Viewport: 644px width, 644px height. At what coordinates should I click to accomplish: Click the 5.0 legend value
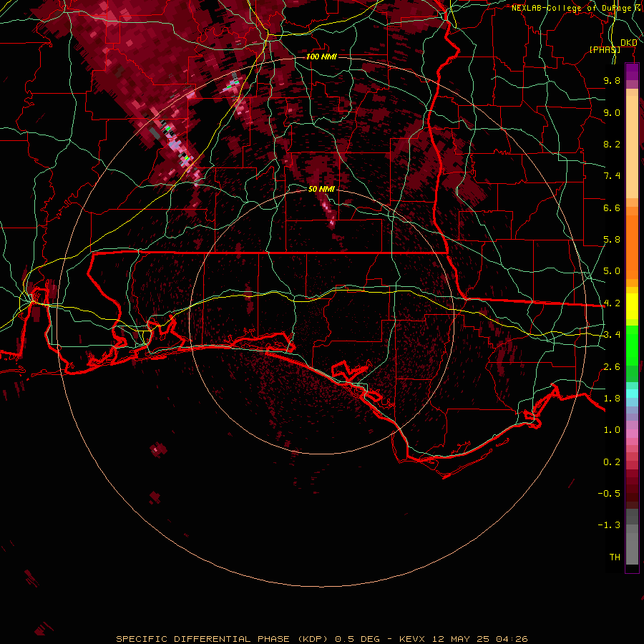(612, 271)
